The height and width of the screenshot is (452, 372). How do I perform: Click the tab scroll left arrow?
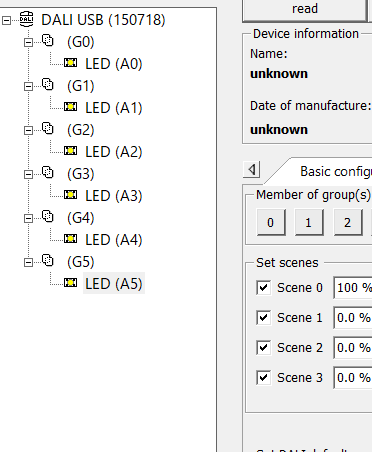click(x=252, y=170)
